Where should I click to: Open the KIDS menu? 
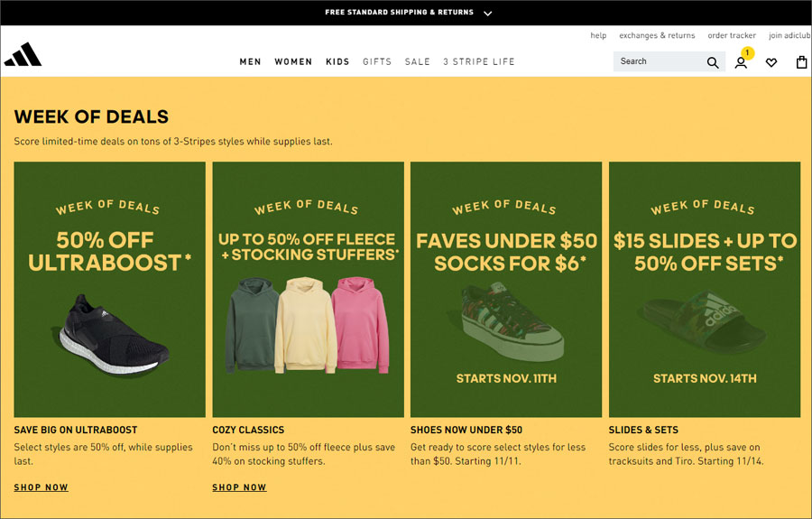[337, 61]
